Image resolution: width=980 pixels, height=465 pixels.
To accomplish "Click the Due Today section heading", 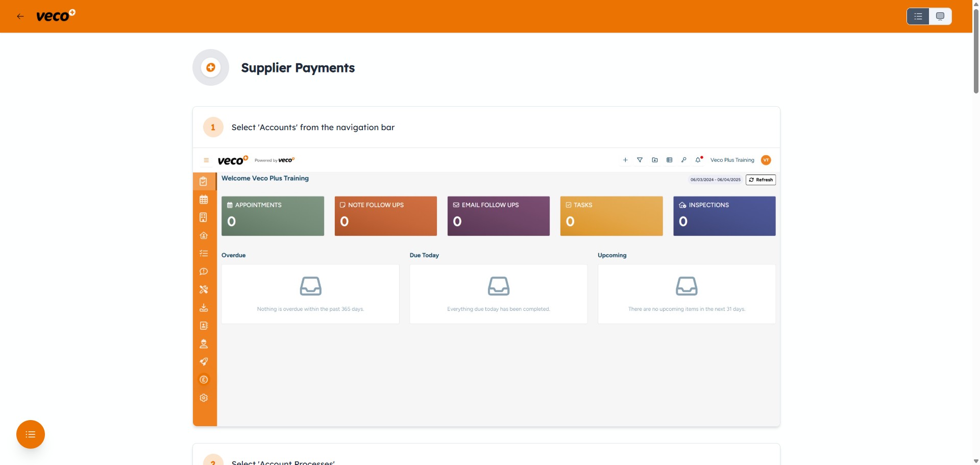I will 424,255.
